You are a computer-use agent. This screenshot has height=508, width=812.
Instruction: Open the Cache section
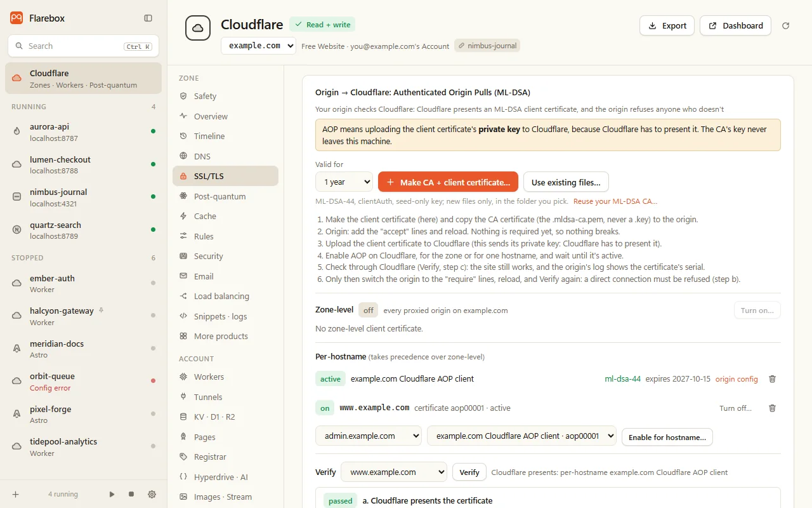(225, 217)
